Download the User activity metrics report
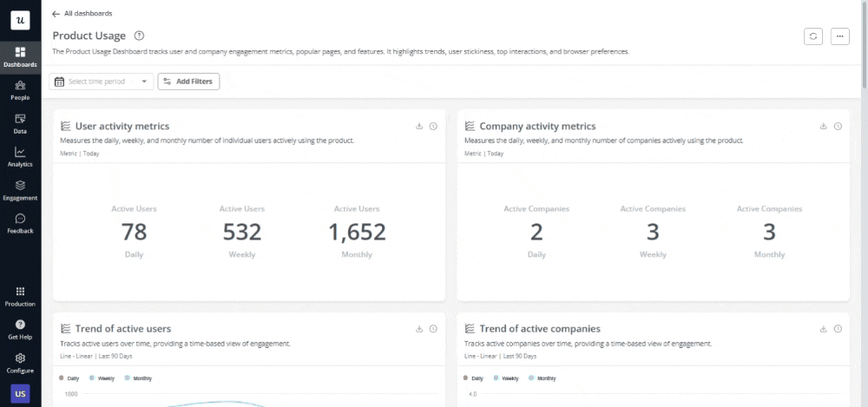This screenshot has height=407, width=868. coord(419,126)
